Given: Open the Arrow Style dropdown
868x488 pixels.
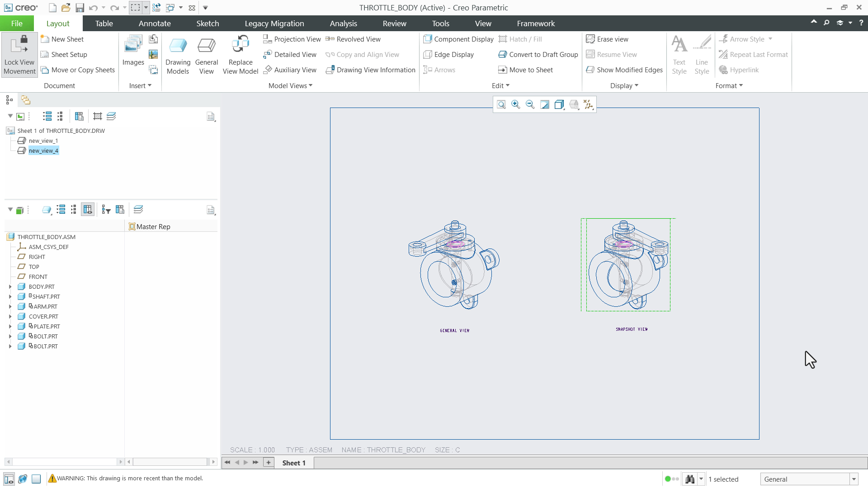Looking at the screenshot, I should tap(745, 39).
